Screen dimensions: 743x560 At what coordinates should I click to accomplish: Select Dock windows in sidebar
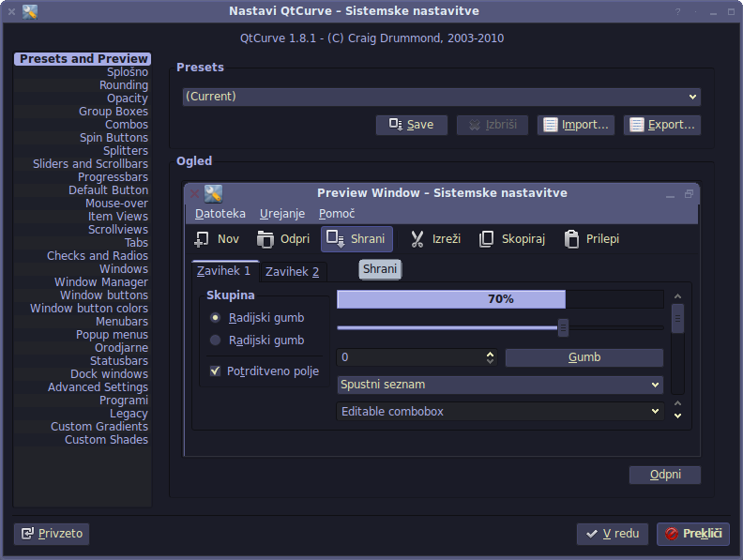83,374
